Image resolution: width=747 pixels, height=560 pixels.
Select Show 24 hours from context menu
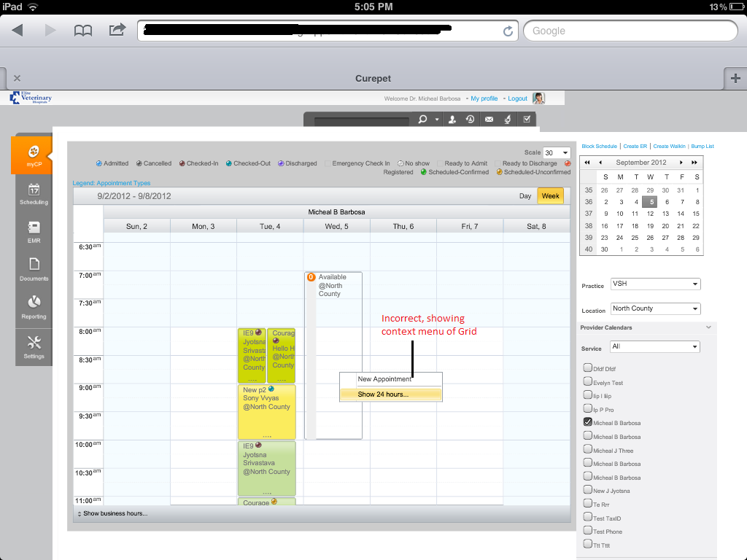tap(391, 394)
